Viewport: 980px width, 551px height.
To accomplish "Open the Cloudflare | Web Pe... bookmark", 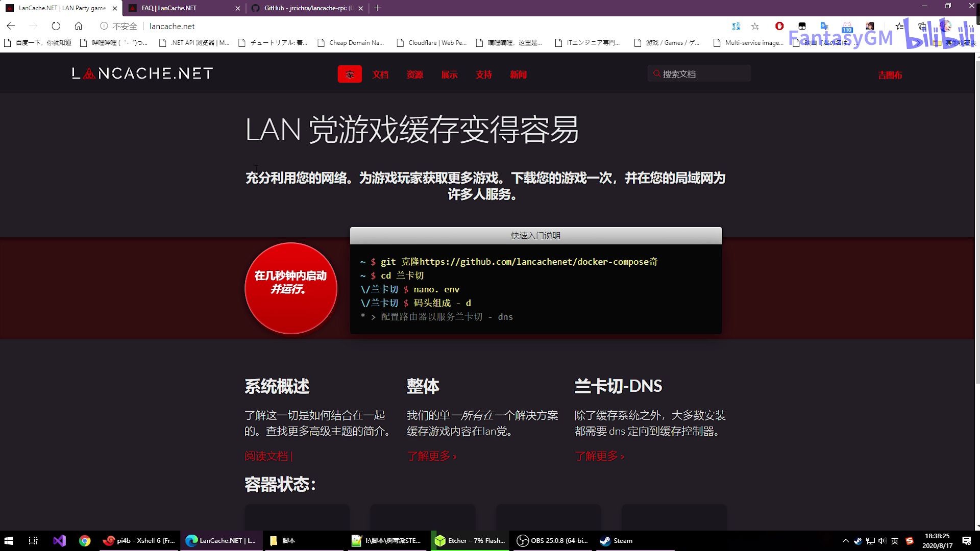I will tap(432, 43).
